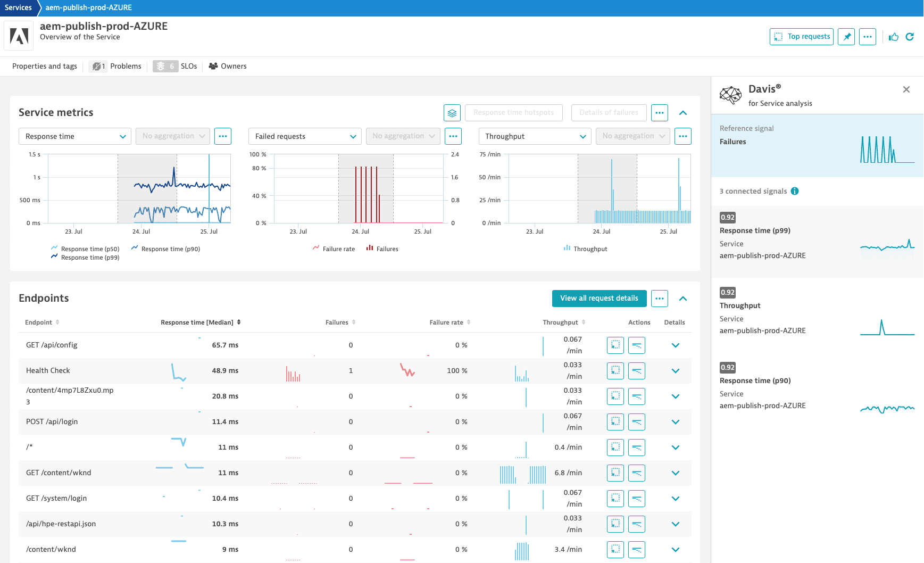Click View all request details
Screen dimensions: 924x563
600,299
